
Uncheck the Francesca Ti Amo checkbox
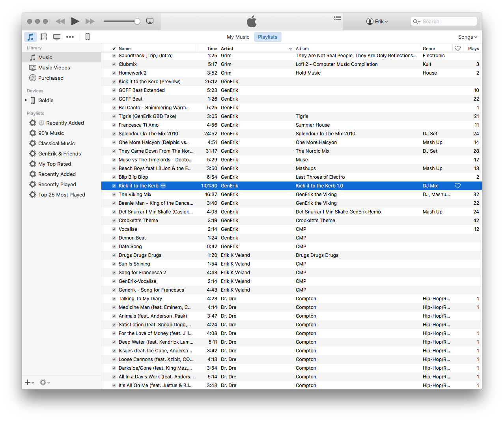pyautogui.click(x=114, y=125)
